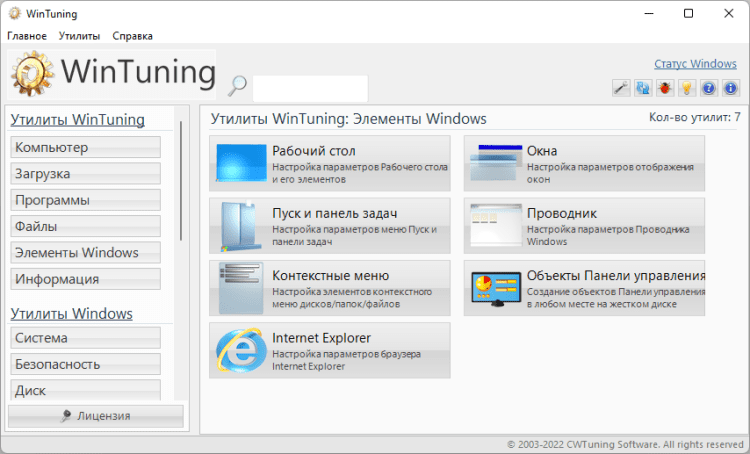Select the Элементы Windows category
The image size is (750, 454).
(86, 253)
